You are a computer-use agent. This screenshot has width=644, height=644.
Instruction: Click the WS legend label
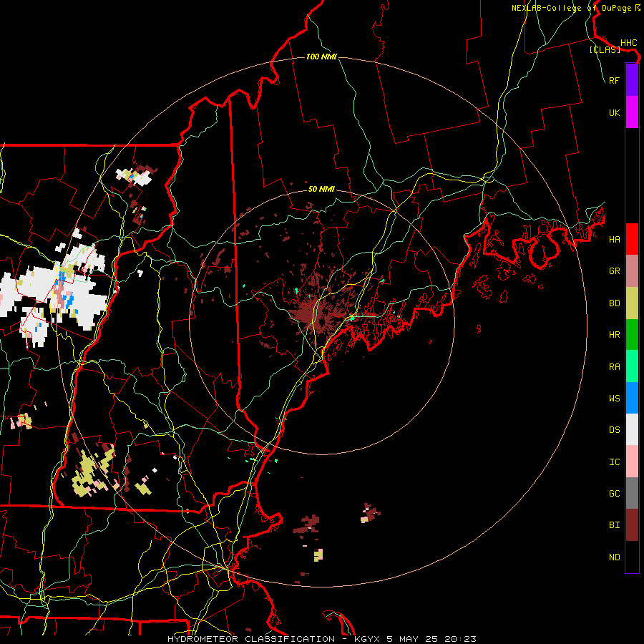click(x=614, y=399)
